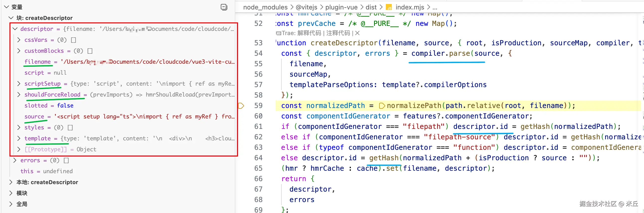Click node_modules in the breadcrumb
Screen dimensions: 644x213
265,7
